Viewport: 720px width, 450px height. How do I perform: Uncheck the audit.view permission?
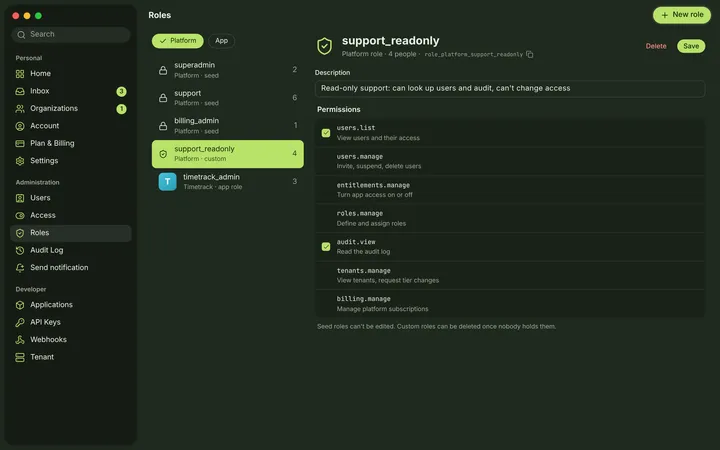coord(326,247)
